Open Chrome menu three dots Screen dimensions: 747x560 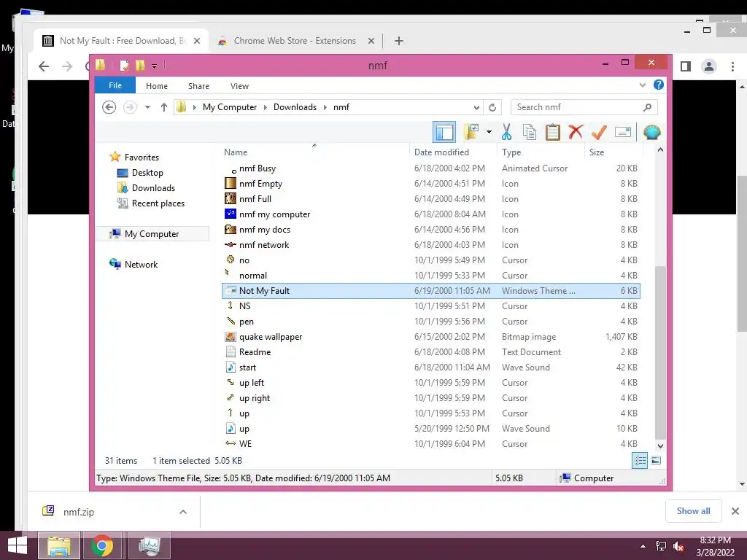(x=732, y=66)
